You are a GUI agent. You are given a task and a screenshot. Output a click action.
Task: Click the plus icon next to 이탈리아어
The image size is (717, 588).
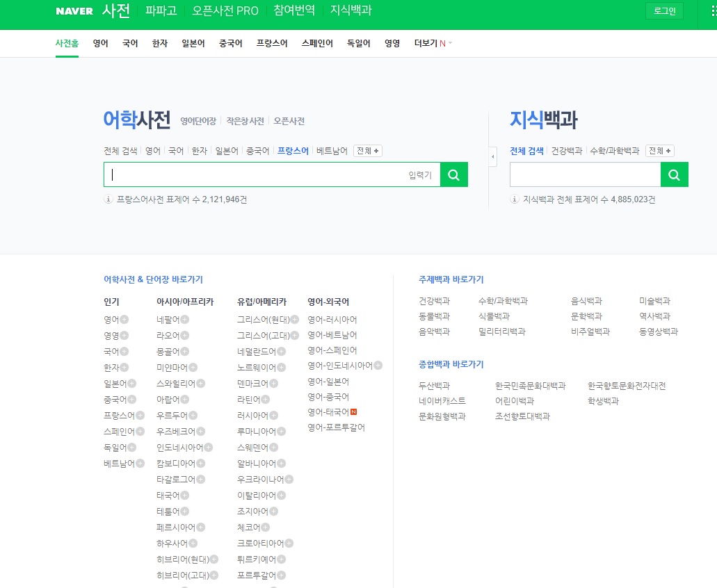tap(282, 496)
